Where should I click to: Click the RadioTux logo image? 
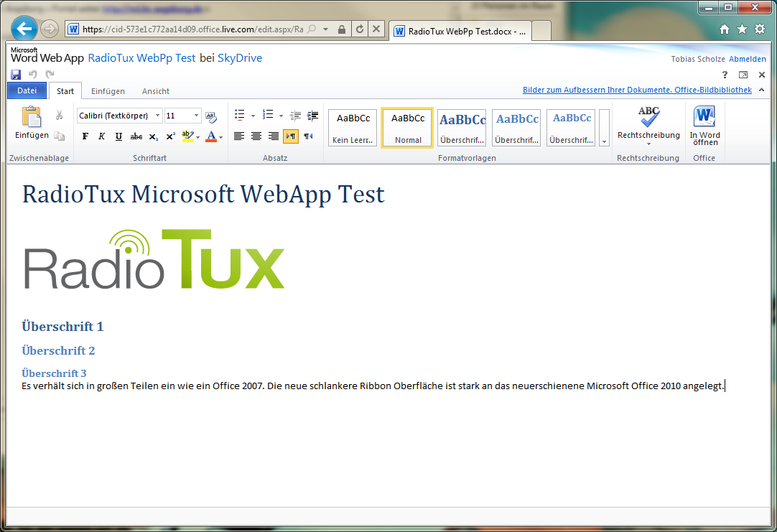point(154,259)
